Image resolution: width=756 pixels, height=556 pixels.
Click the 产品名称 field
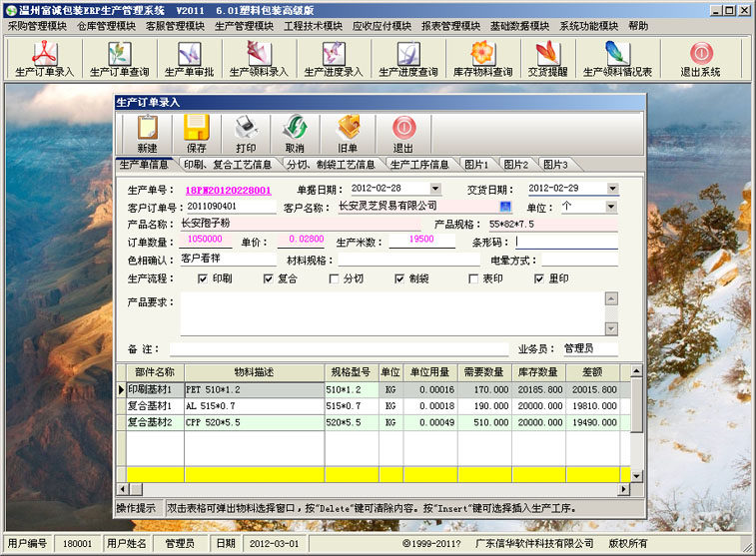tap(301, 224)
